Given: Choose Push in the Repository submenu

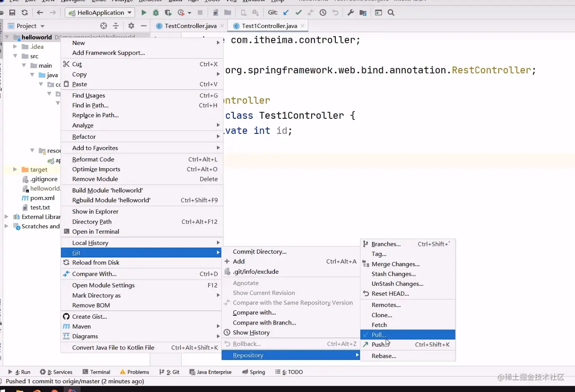Looking at the screenshot, I should click(408, 345).
